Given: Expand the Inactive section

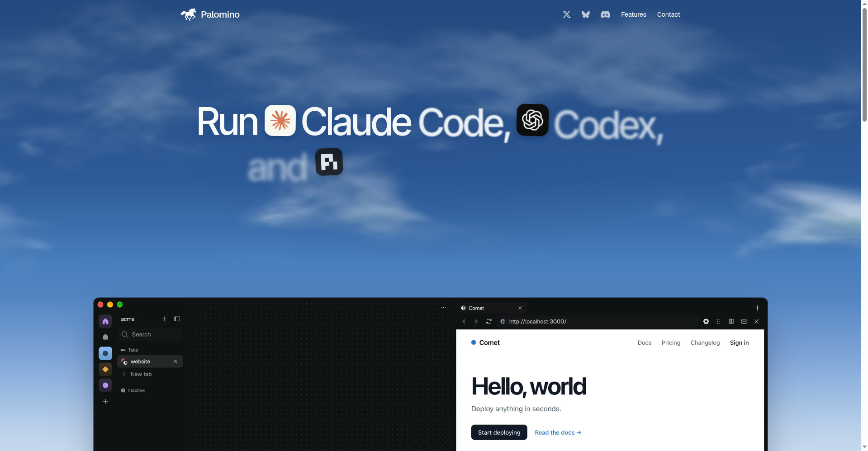Looking at the screenshot, I should 133,390.
